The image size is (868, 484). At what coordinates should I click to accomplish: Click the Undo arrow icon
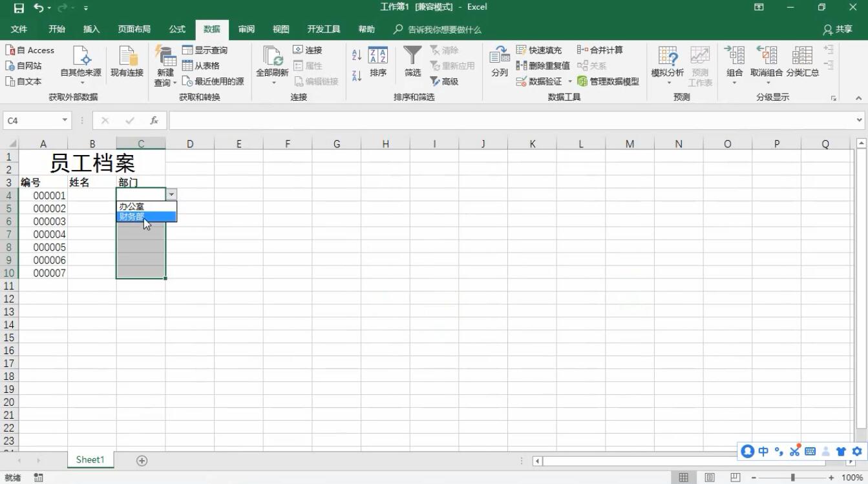click(x=39, y=8)
